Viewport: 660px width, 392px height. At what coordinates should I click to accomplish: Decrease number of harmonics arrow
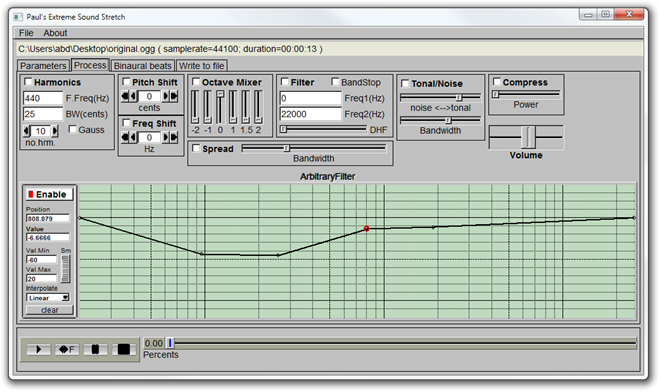click(27, 131)
